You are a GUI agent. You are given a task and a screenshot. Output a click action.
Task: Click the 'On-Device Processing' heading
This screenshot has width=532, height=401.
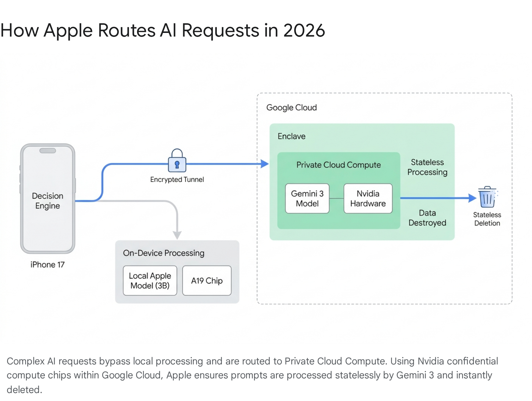164,253
